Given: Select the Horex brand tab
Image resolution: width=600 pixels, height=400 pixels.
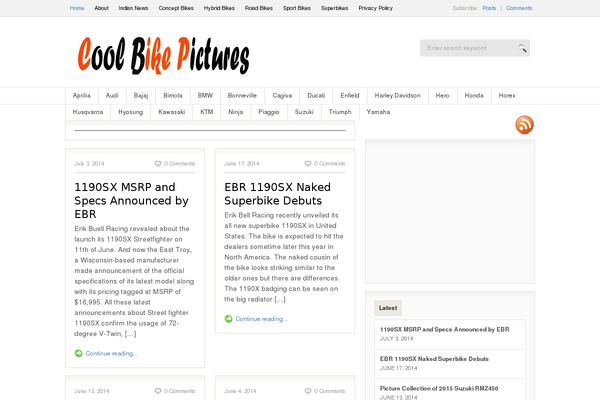Looking at the screenshot, I should [507, 95].
